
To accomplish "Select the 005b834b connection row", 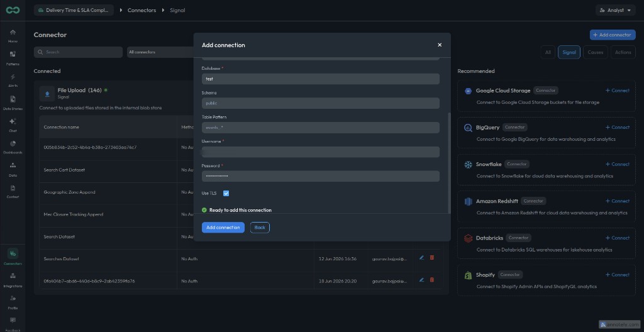I will pyautogui.click(x=108, y=147).
